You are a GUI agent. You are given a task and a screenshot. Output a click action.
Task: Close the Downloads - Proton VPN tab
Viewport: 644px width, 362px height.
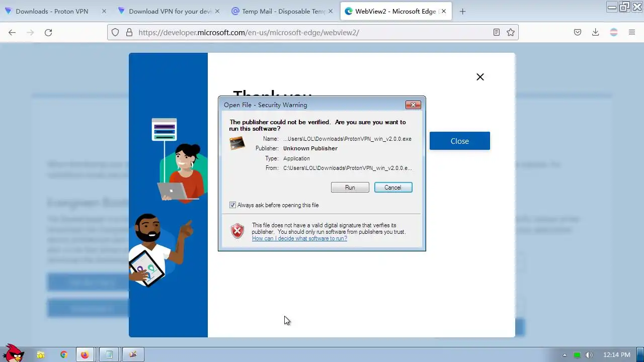[104, 11]
